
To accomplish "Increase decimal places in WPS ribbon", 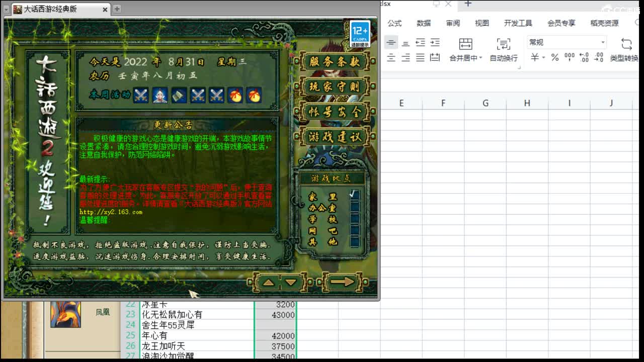I will (x=584, y=58).
